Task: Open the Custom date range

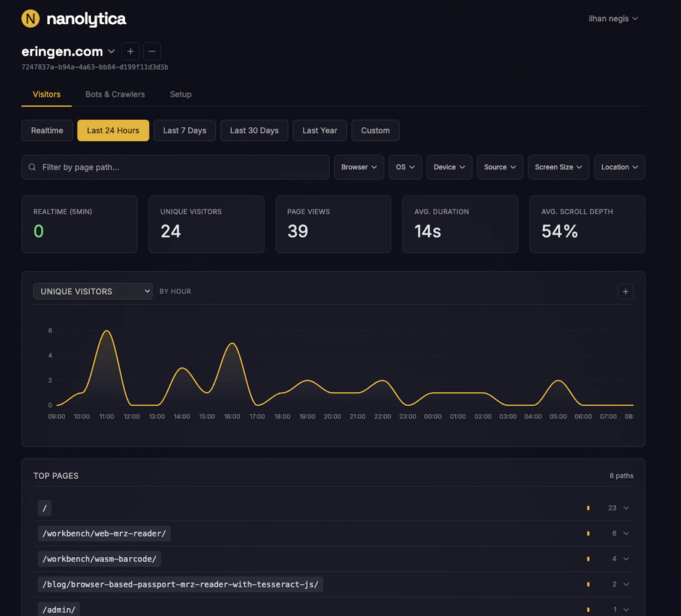Action: click(x=375, y=130)
